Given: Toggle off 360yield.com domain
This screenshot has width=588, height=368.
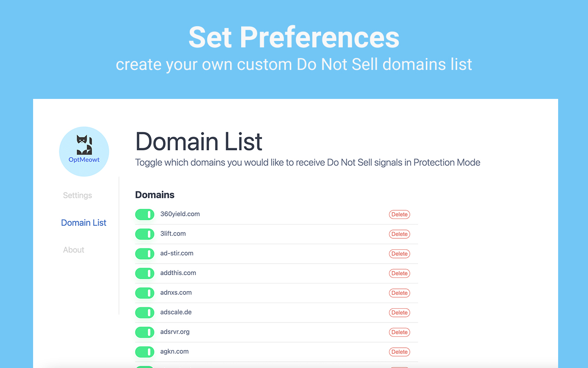Looking at the screenshot, I should point(145,214).
